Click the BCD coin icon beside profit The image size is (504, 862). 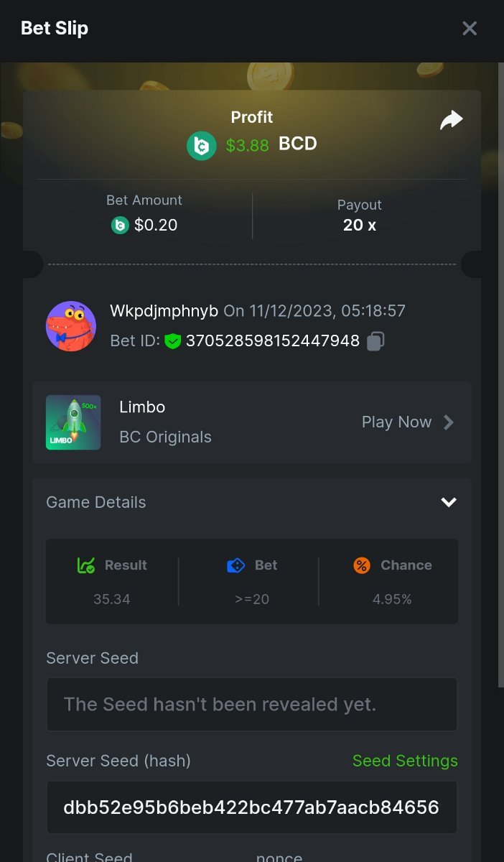point(202,146)
